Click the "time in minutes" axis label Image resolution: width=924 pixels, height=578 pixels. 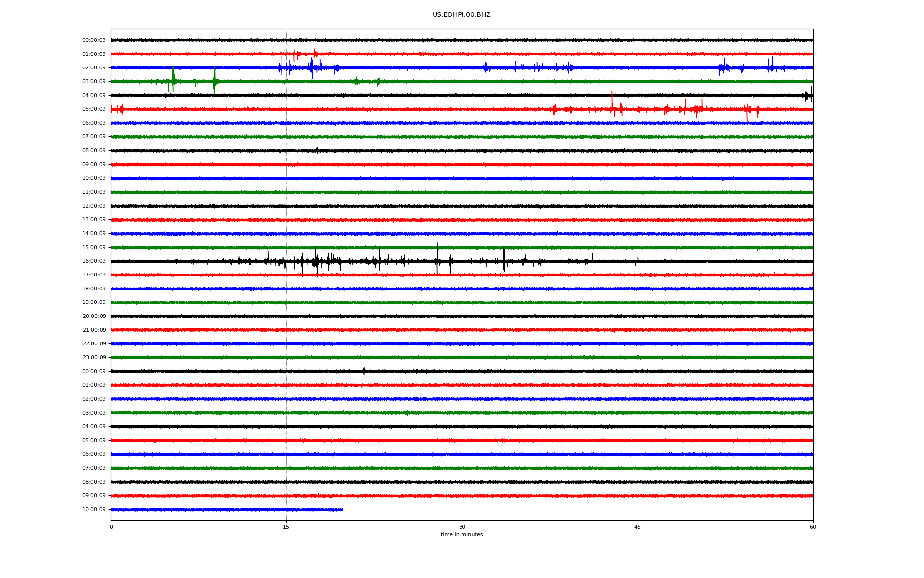point(462,535)
